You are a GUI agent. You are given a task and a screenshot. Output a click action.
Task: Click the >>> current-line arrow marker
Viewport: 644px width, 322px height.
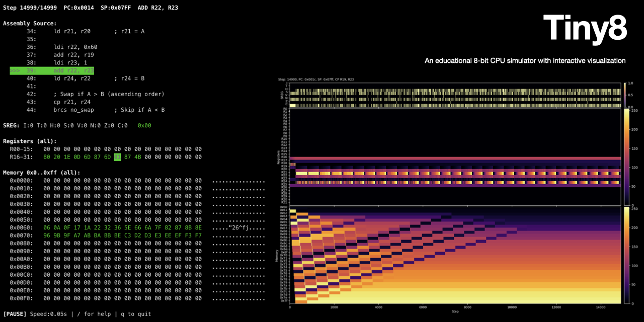15,70
